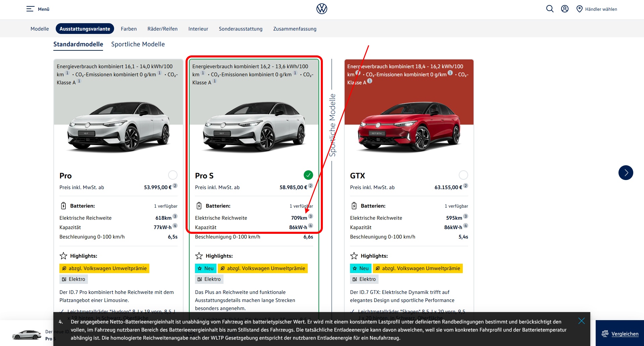Click the GTX price 63.155,00 €
This screenshot has height=346, width=644.
[x=448, y=187]
